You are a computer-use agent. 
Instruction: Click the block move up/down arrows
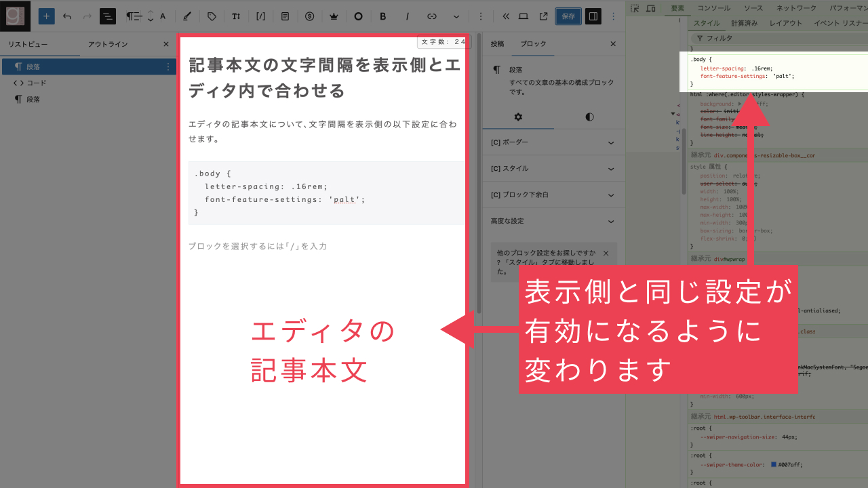click(151, 16)
